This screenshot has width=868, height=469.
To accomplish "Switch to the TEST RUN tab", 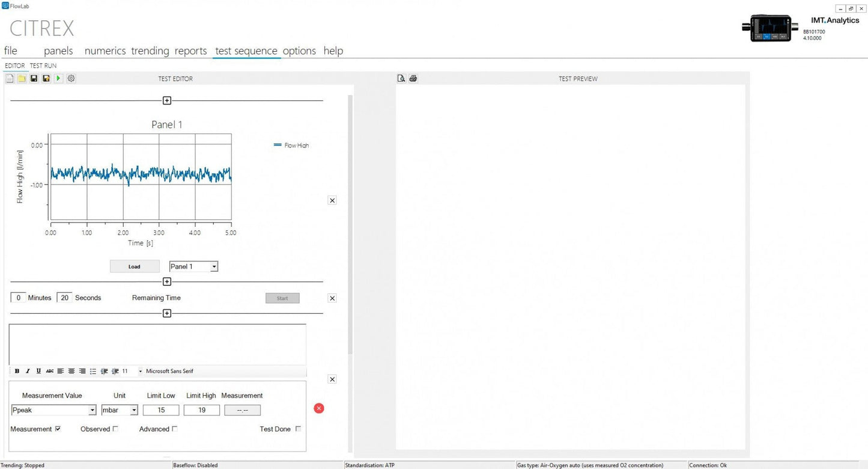I will [43, 66].
